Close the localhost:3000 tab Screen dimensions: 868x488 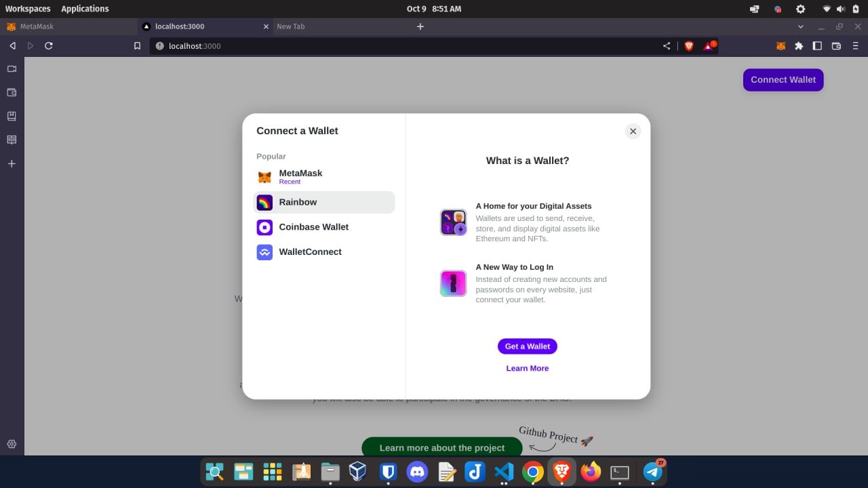pos(266,26)
